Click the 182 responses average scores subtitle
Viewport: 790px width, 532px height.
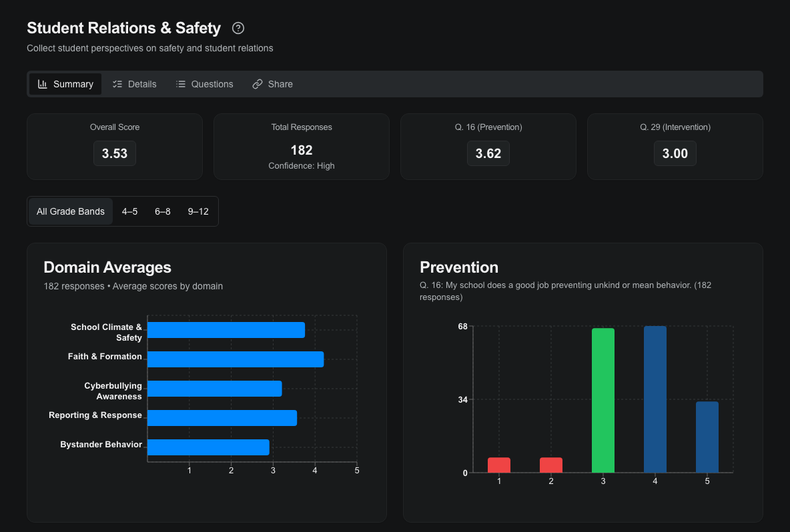point(133,287)
